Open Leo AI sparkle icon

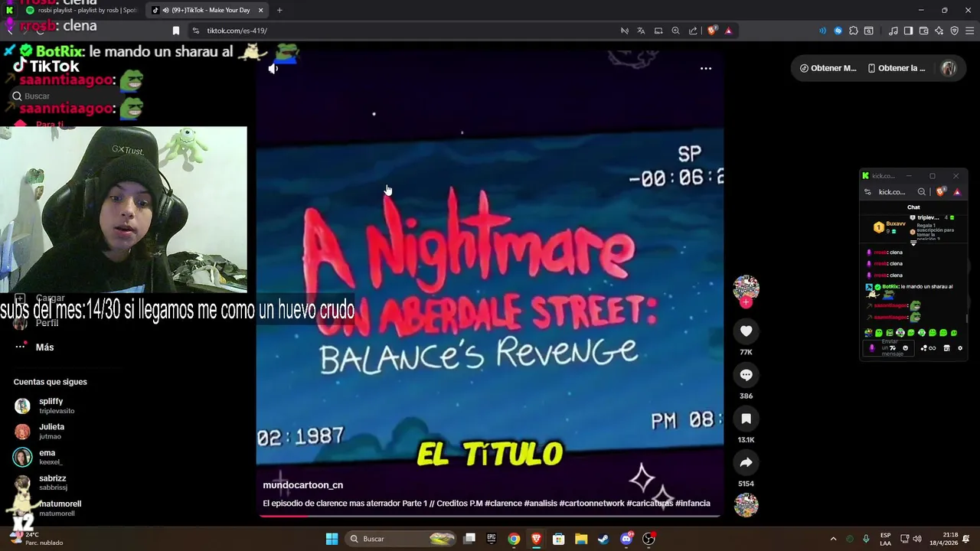tap(939, 31)
